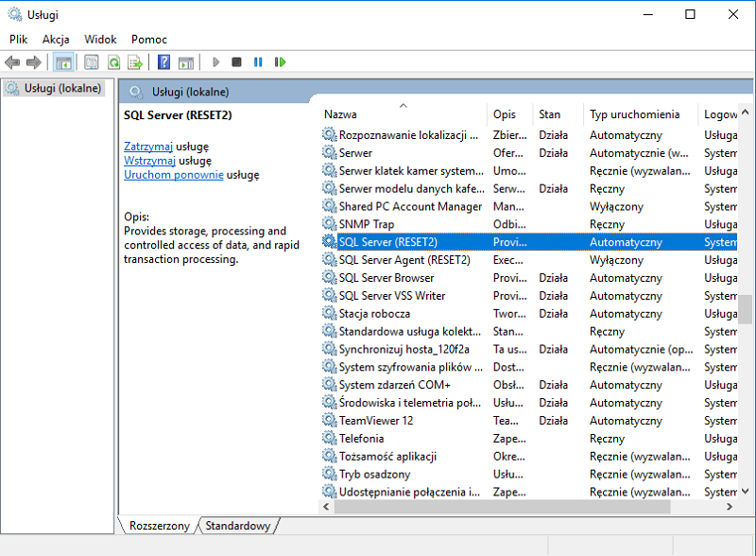Click the Forward arrow toolbar icon
Viewport: 756px width, 556px height.
tap(34, 62)
